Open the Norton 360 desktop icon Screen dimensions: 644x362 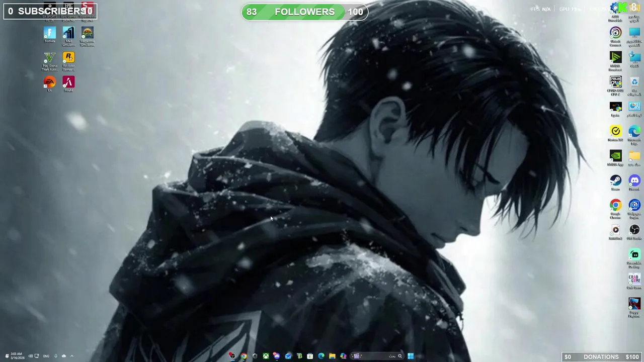click(615, 133)
